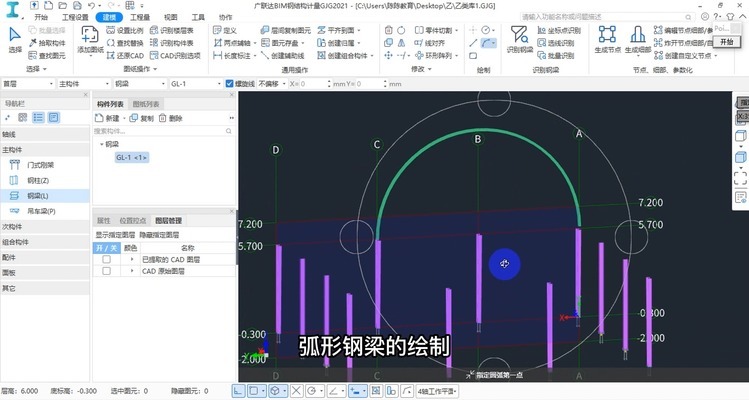
Task: Select the 选择 arrow tool
Action: point(15,38)
